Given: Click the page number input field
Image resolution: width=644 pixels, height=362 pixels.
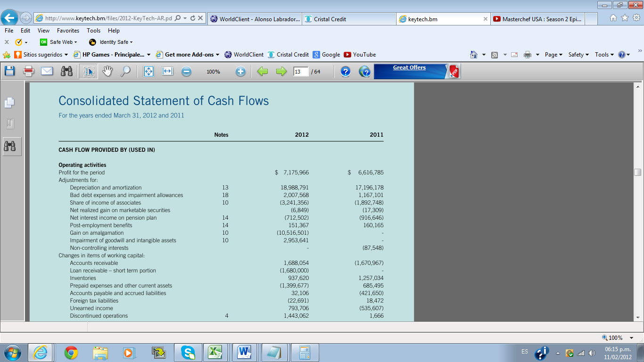Looking at the screenshot, I should (300, 72).
